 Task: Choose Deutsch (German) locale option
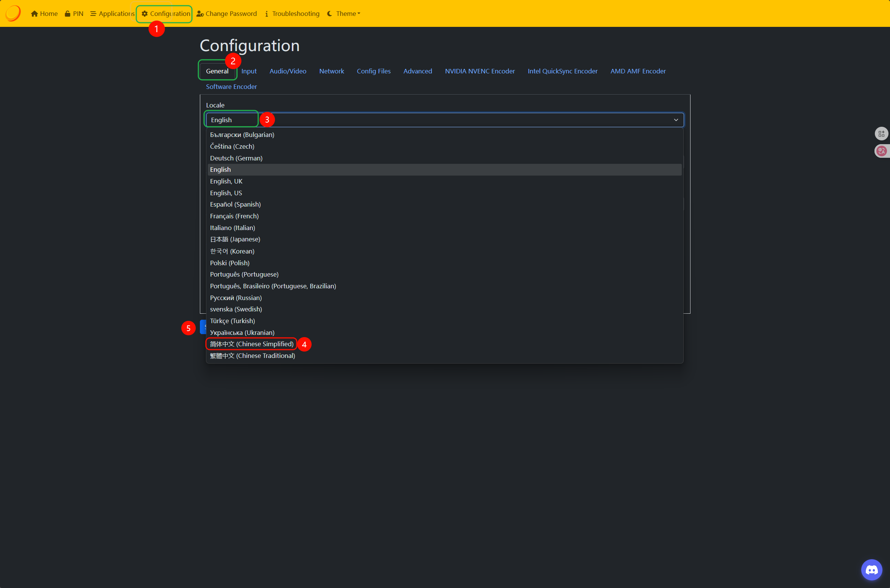click(236, 158)
